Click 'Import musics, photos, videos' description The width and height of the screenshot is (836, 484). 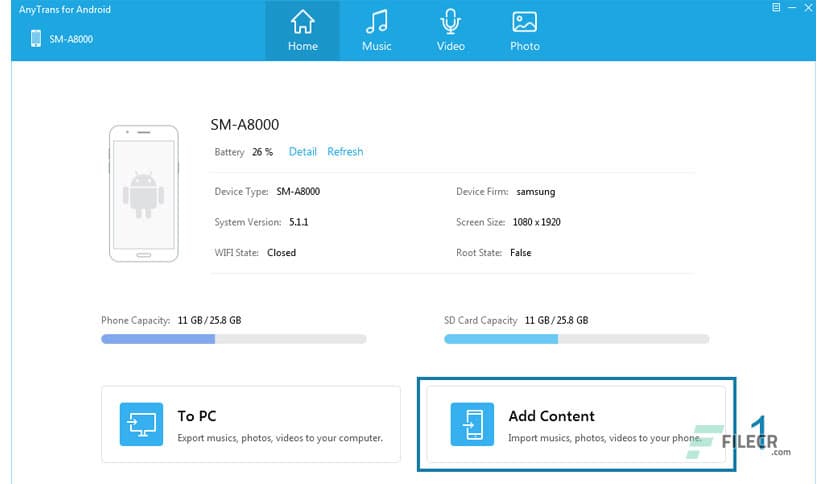point(605,438)
